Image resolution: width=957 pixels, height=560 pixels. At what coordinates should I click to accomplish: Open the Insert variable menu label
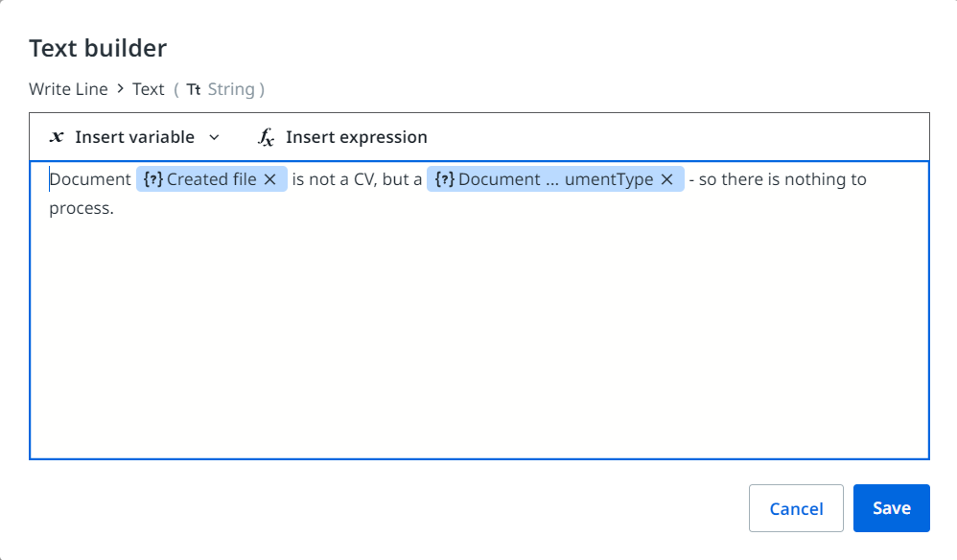[134, 137]
